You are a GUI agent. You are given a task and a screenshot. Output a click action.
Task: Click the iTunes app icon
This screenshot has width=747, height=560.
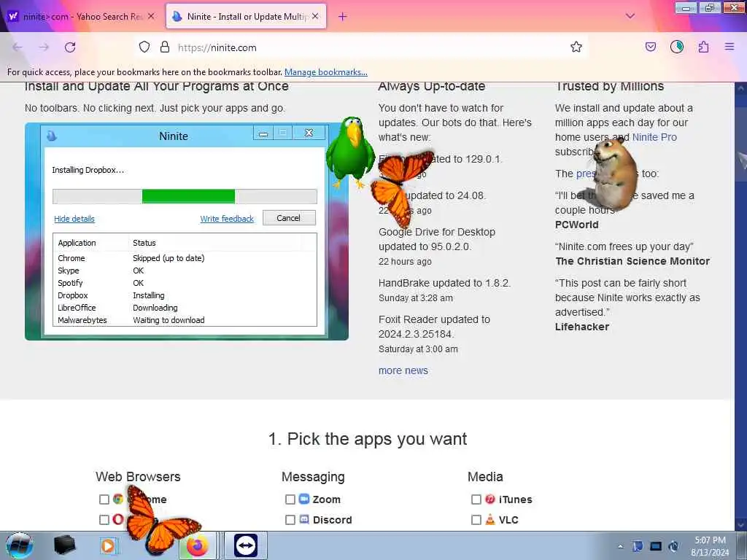(x=490, y=499)
